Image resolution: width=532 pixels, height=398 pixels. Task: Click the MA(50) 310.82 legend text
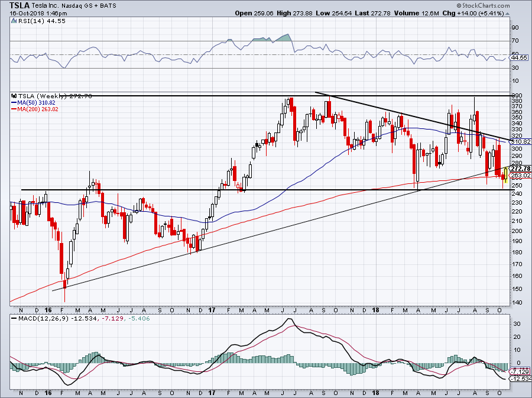pyautogui.click(x=36, y=102)
